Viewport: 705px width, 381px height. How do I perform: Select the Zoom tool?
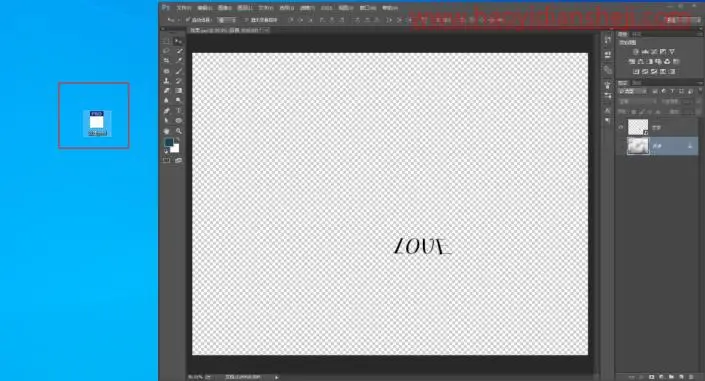pyautogui.click(x=178, y=131)
